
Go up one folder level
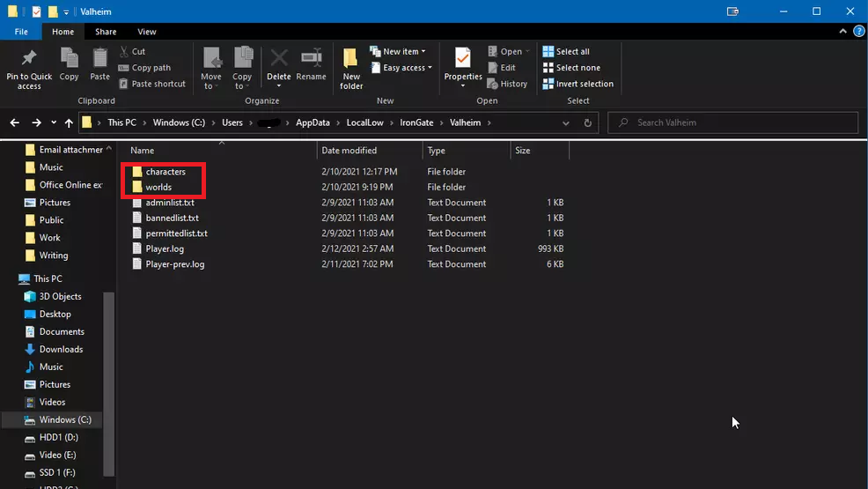[69, 122]
